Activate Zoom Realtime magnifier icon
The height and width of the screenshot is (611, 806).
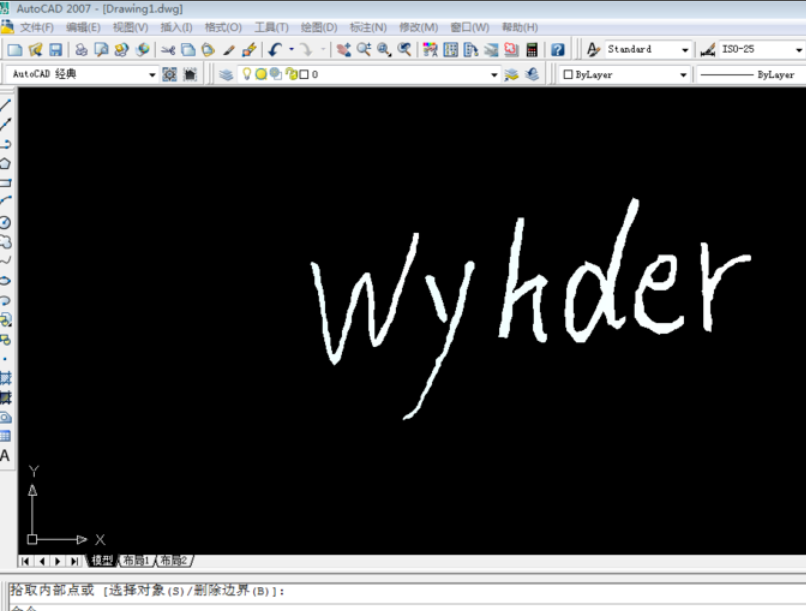[x=364, y=50]
